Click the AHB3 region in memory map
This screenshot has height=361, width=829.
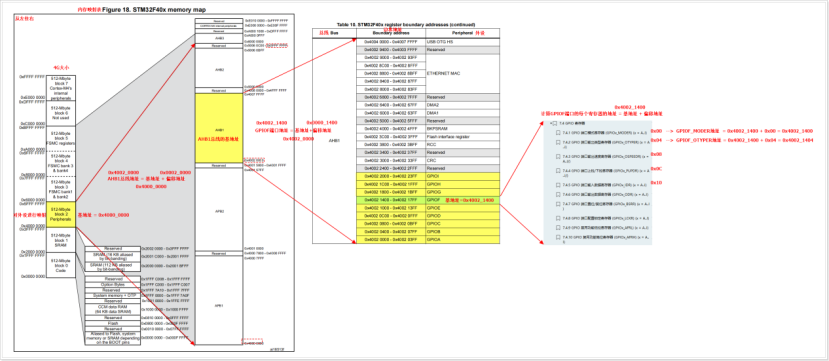coord(219,39)
